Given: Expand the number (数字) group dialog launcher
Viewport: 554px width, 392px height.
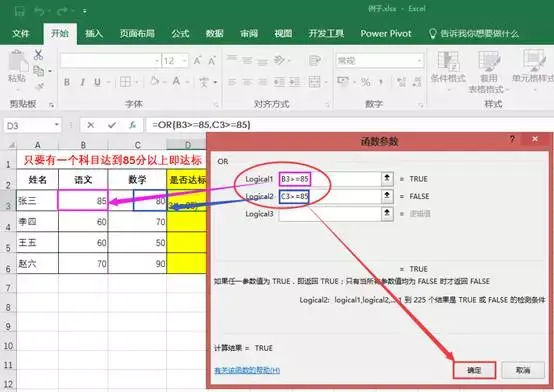Looking at the screenshot, I should click(420, 105).
